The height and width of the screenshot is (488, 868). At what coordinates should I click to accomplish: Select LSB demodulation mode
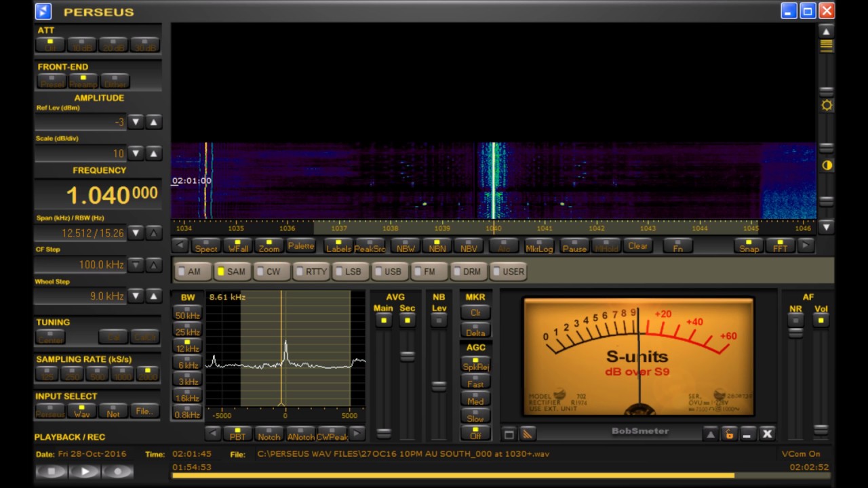click(349, 271)
